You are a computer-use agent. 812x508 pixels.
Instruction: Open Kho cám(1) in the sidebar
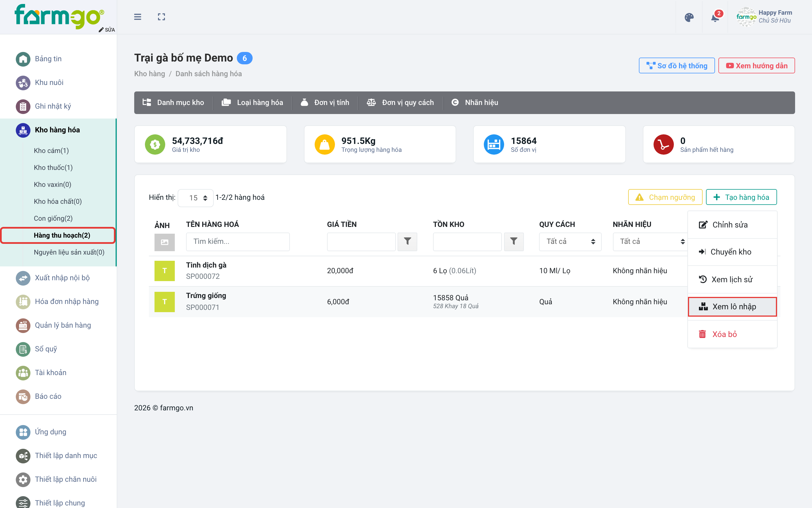[x=51, y=151]
